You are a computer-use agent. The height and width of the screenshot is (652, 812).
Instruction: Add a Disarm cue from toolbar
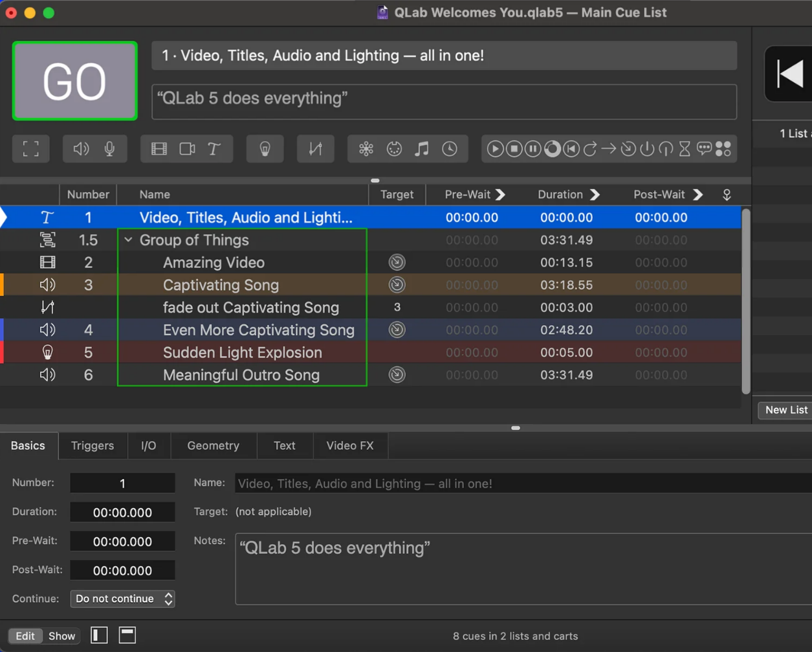[666, 149]
